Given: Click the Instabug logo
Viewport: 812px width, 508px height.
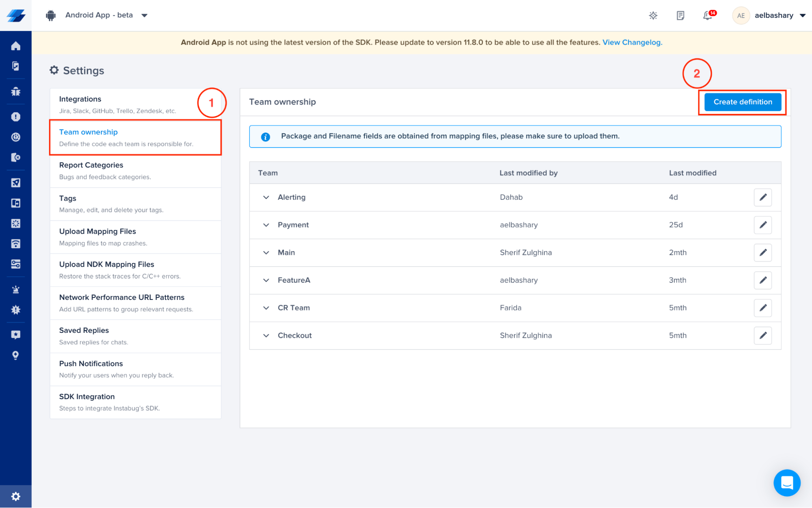Looking at the screenshot, I should [x=16, y=15].
